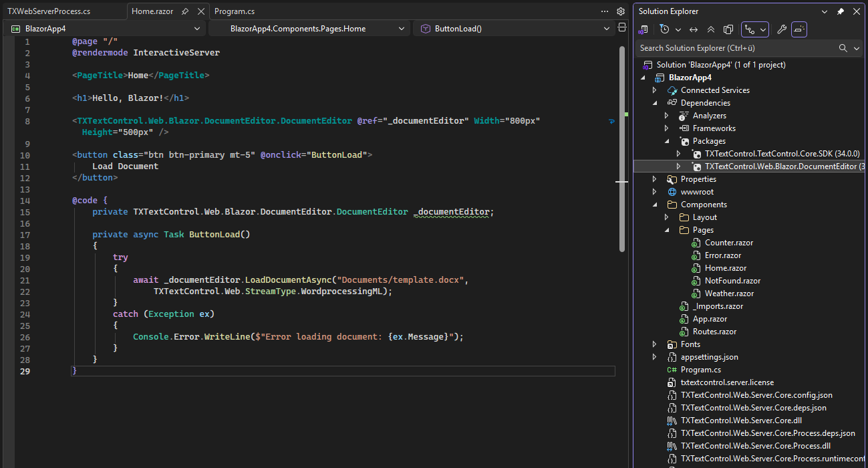Toggle auto-hide pin on Solution Explorer
Viewport: 868px width, 468px height.
pyautogui.click(x=841, y=11)
